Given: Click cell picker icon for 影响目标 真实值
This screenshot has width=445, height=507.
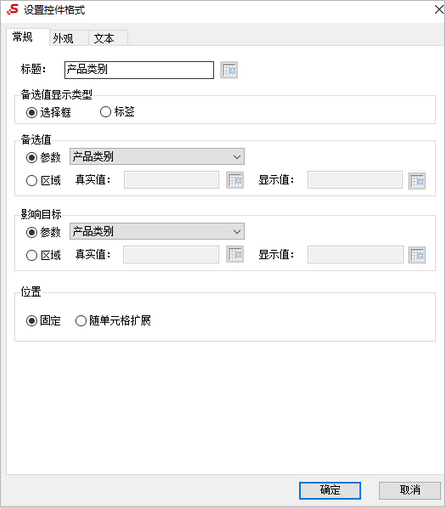Looking at the screenshot, I should click(235, 255).
